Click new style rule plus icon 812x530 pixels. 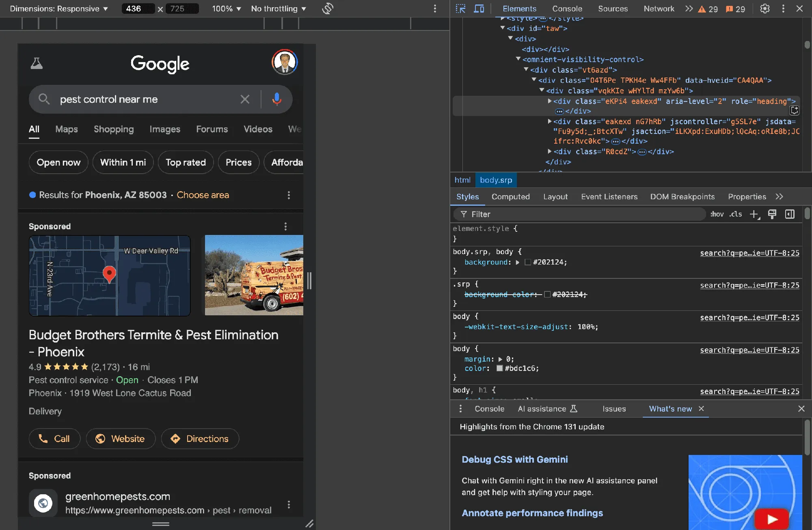pos(755,214)
